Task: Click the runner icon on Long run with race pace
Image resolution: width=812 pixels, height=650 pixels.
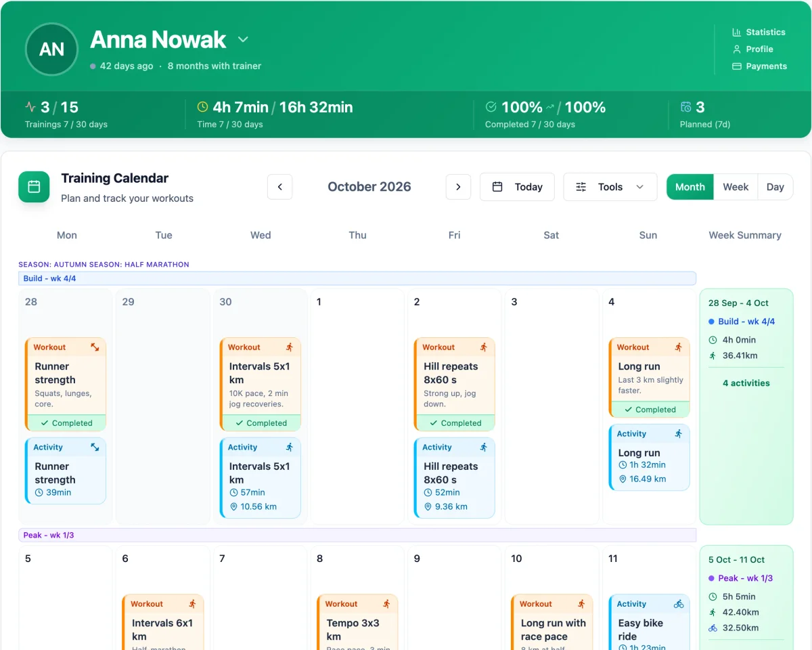Action: pyautogui.click(x=581, y=604)
